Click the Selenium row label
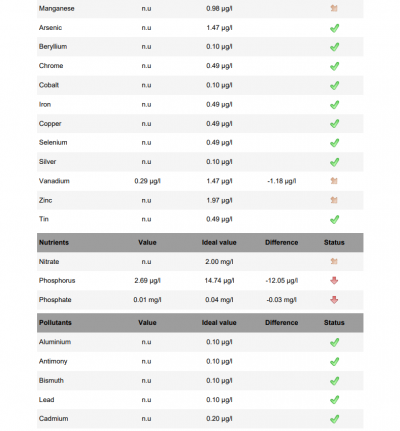The height and width of the screenshot is (431, 400). tap(53, 142)
